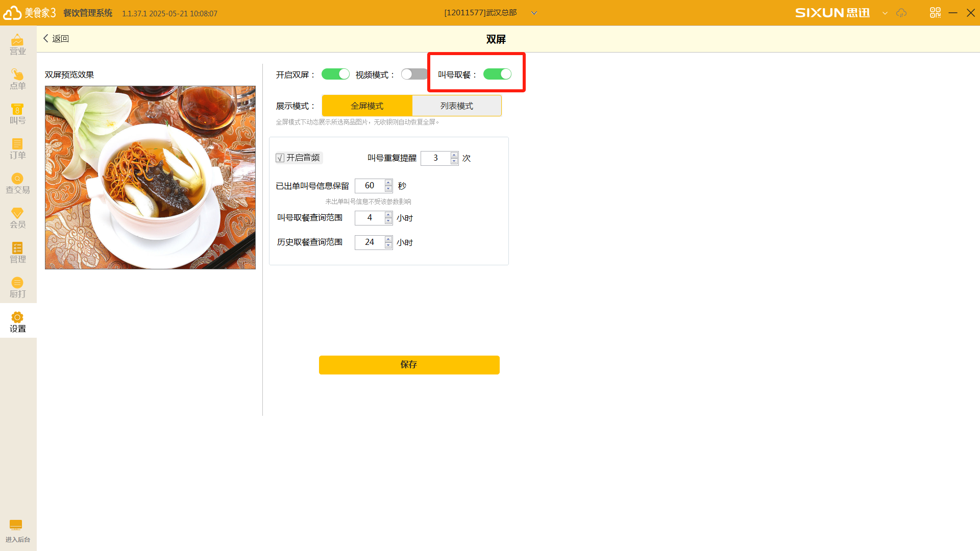This screenshot has height=551, width=980.
Task: Open the 厨打 kitchen printing section
Action: pyautogui.click(x=18, y=288)
